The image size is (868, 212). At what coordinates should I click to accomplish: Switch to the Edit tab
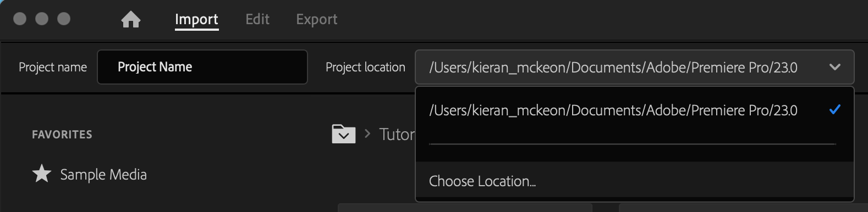coord(257,19)
